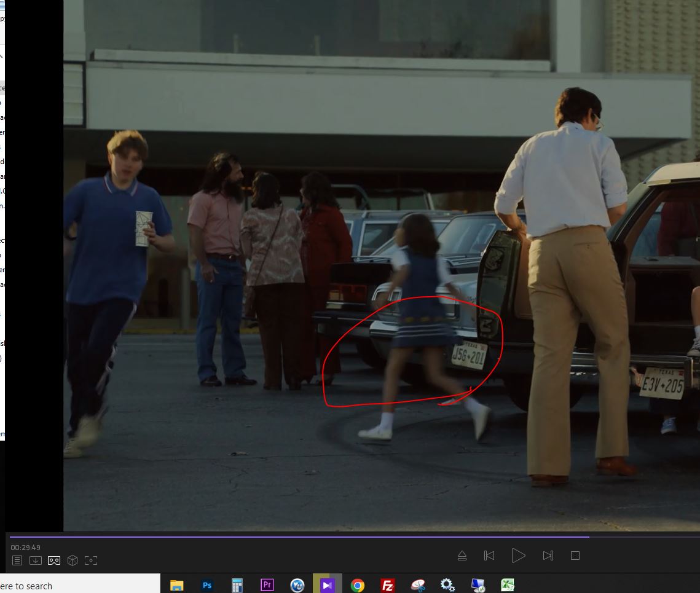Click the download/save-to-tray arrow icon

pyautogui.click(x=36, y=560)
